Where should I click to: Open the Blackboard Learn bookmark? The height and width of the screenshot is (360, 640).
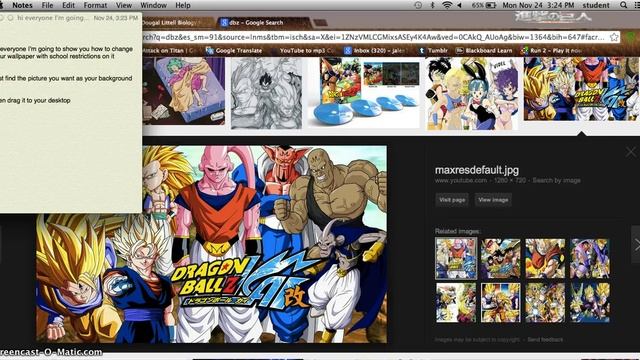pyautogui.click(x=484, y=51)
